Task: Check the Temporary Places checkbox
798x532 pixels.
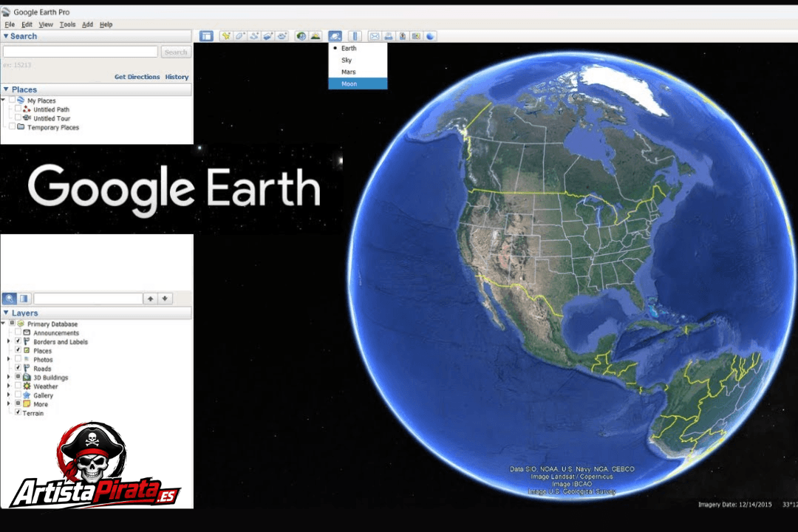Action: click(12, 127)
